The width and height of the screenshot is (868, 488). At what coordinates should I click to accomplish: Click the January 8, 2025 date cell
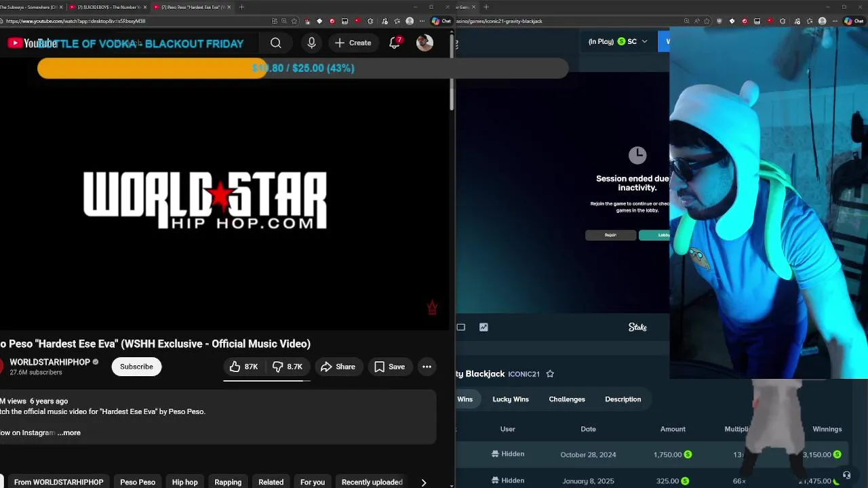[588, 481]
